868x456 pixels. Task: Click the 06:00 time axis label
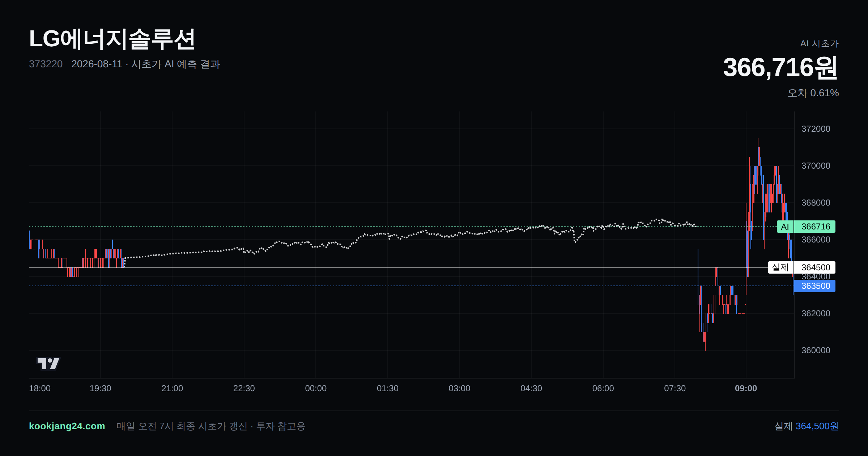[603, 388]
